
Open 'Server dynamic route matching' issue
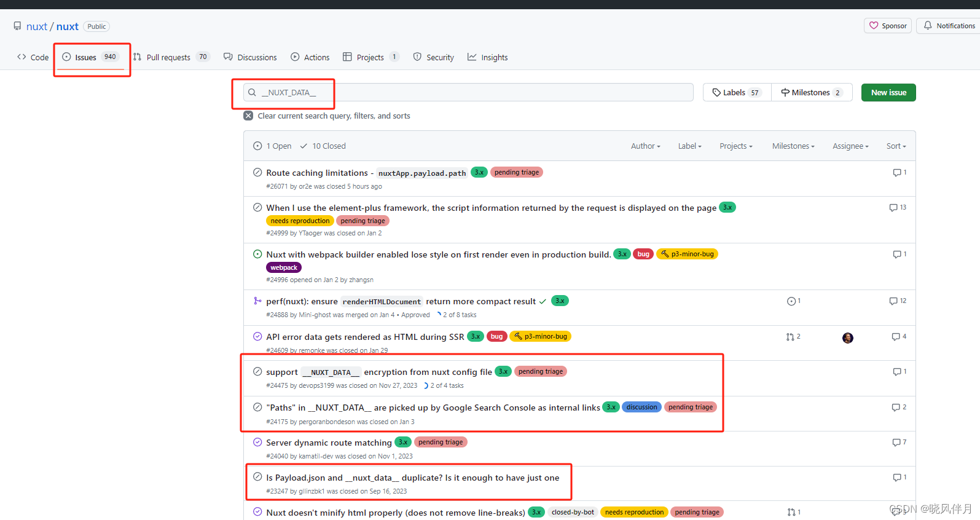click(x=329, y=443)
